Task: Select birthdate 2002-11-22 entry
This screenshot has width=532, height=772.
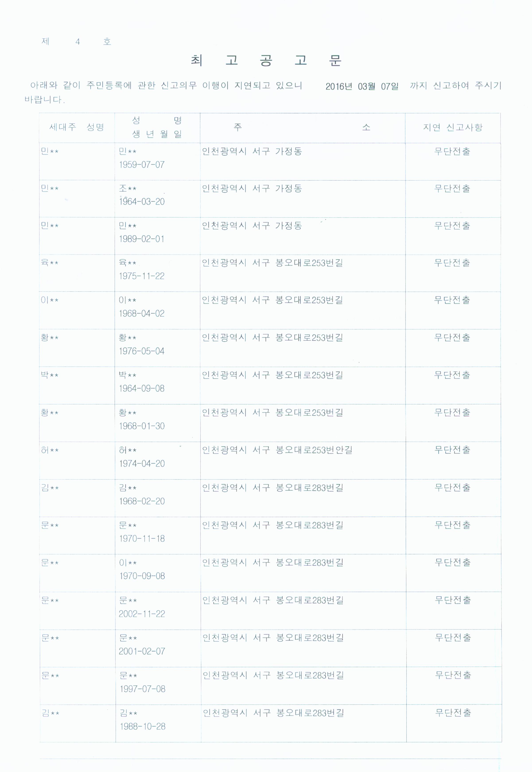Action: pos(142,613)
